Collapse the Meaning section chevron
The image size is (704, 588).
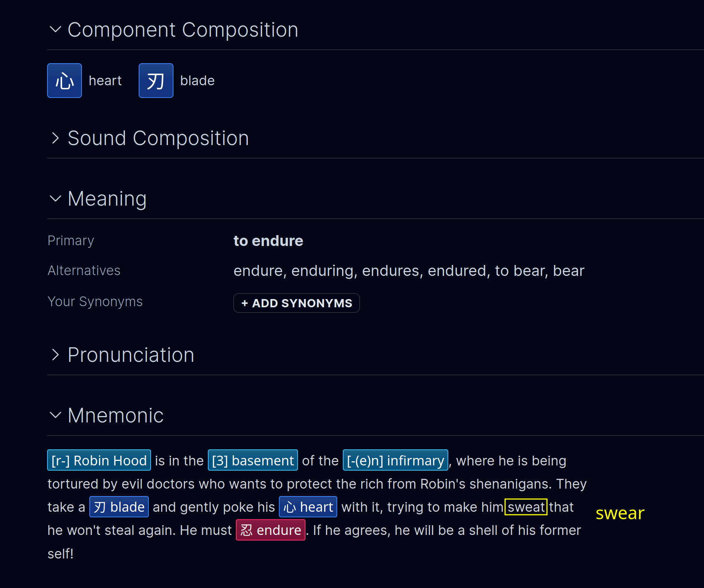pyautogui.click(x=55, y=198)
